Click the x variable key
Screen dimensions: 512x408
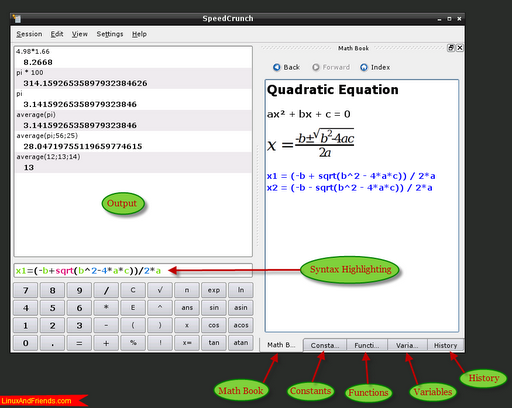(x=187, y=325)
